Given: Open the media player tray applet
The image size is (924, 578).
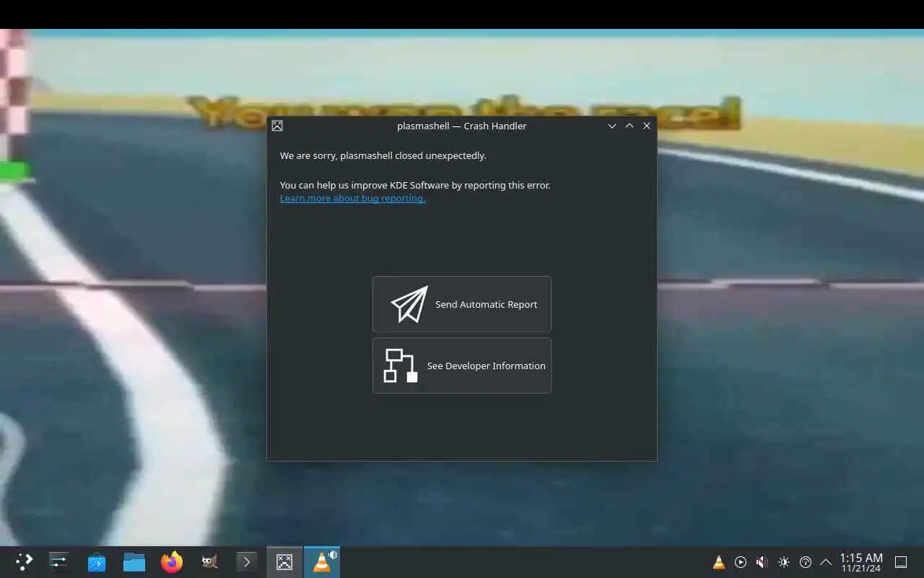Looking at the screenshot, I should point(741,562).
